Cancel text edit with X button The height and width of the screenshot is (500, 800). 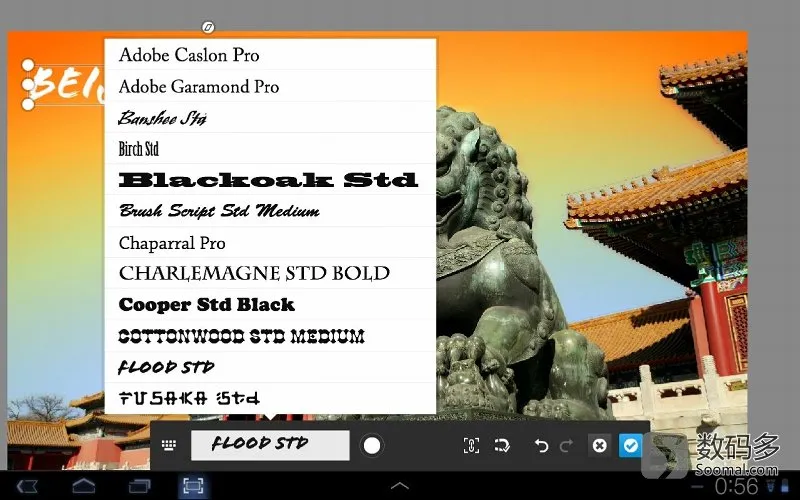tap(600, 445)
